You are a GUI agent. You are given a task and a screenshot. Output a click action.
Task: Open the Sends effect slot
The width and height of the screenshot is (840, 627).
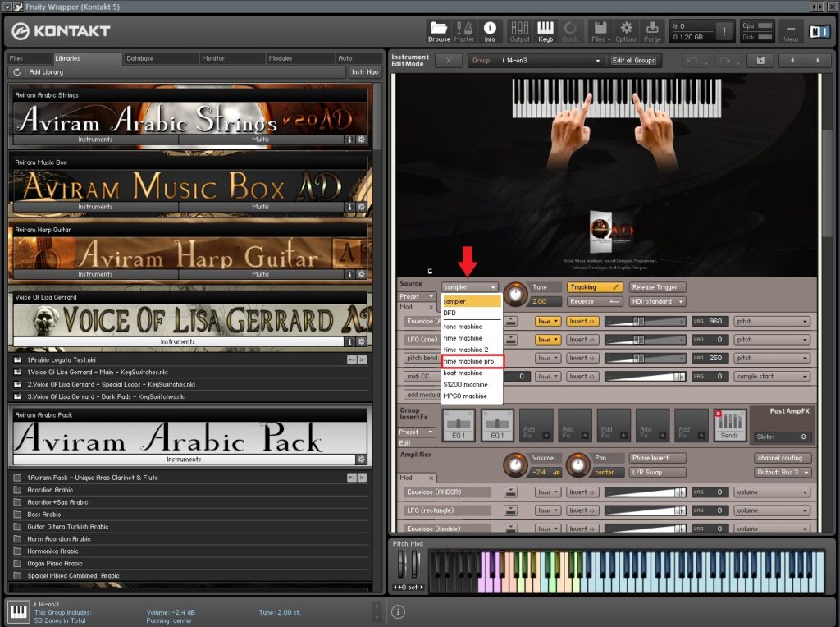tap(729, 425)
